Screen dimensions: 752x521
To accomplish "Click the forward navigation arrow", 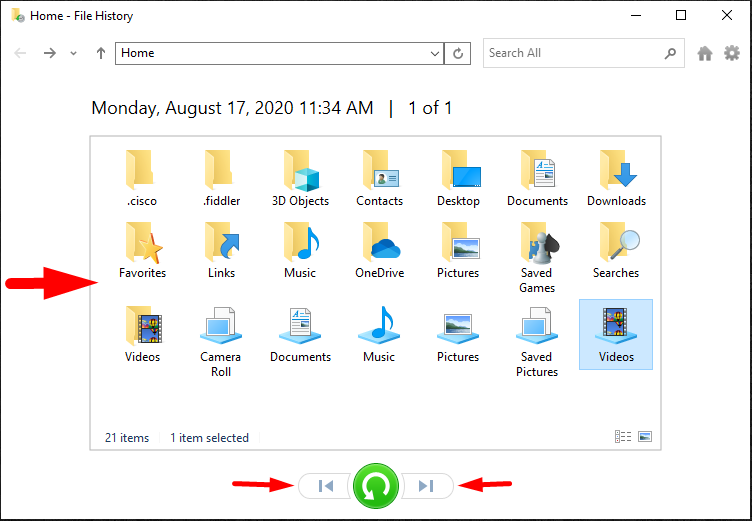I will coord(49,54).
